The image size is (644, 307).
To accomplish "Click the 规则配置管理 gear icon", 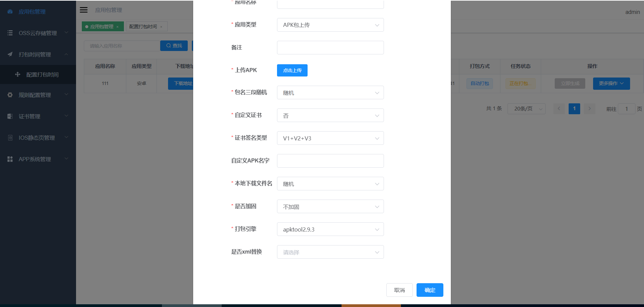I will pyautogui.click(x=10, y=95).
